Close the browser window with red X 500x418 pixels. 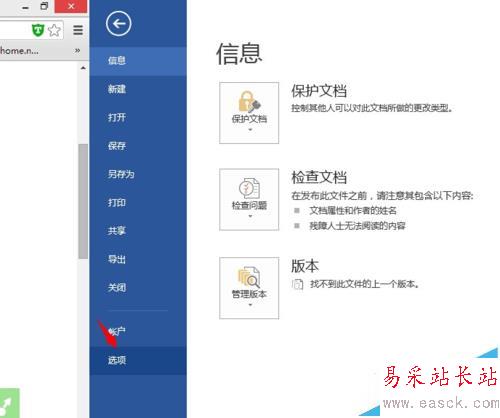coord(71,6)
